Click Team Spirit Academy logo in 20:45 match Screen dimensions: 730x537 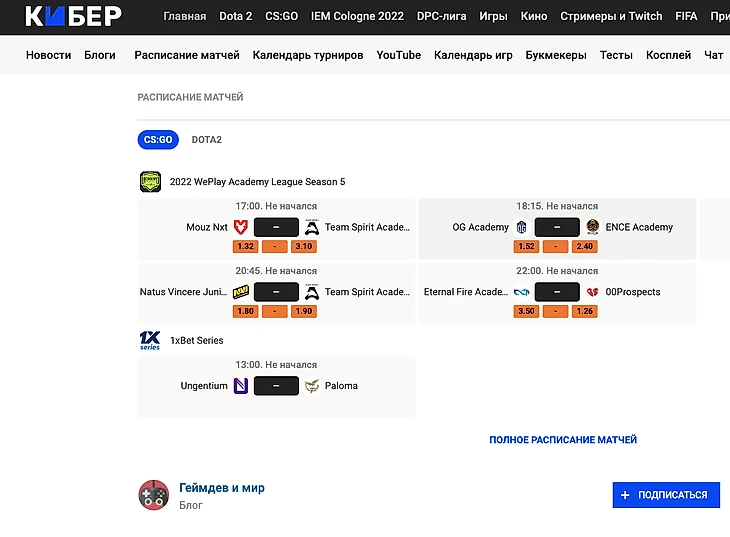[x=312, y=292]
